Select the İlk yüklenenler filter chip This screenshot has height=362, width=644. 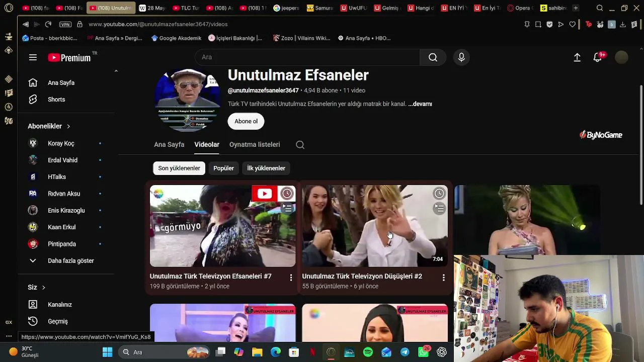pos(266,168)
